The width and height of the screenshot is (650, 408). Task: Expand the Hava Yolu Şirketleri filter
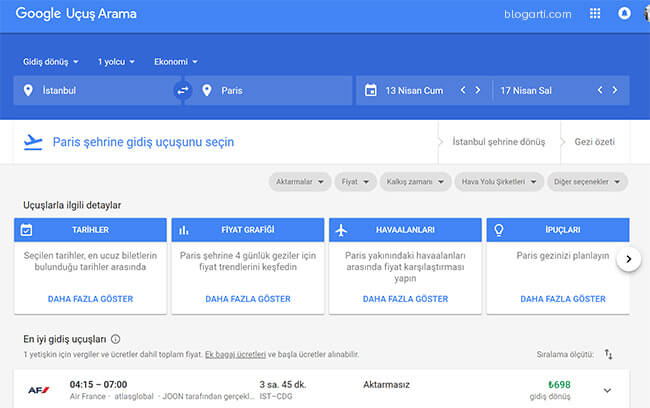[x=499, y=182]
